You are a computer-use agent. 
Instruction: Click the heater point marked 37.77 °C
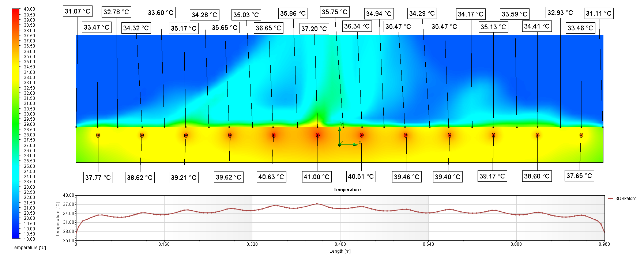point(98,135)
